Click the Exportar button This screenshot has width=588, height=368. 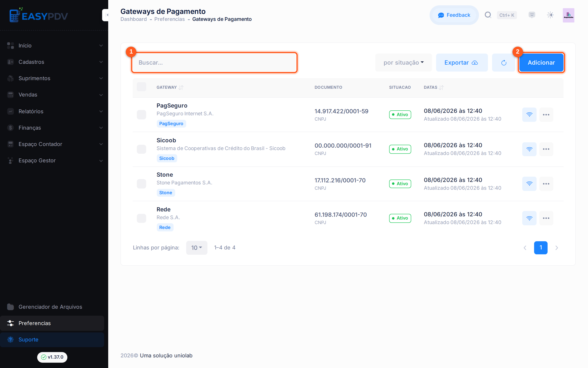462,63
